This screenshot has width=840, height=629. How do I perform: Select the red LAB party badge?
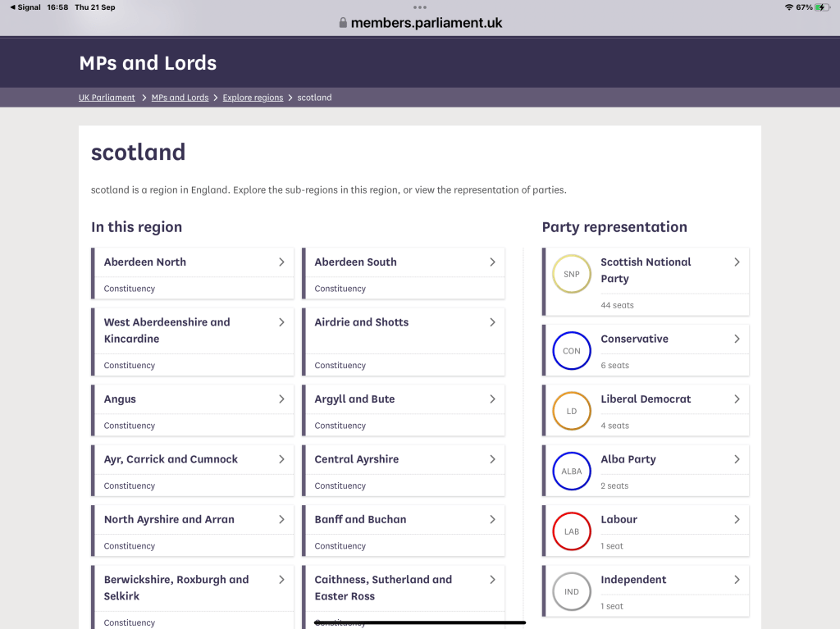tap(572, 531)
